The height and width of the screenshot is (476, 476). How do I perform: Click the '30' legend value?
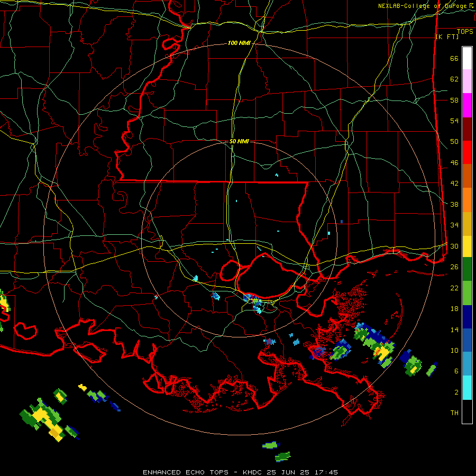coord(454,246)
